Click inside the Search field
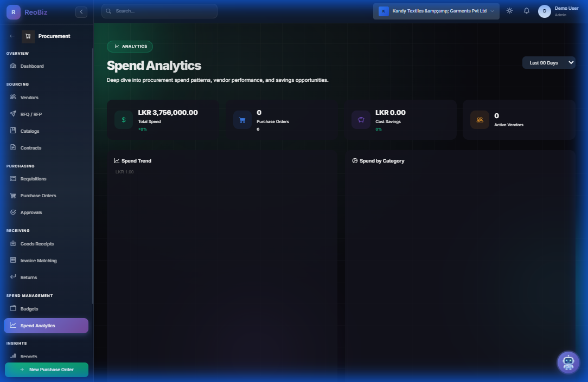The width and height of the screenshot is (588, 382). point(159,11)
